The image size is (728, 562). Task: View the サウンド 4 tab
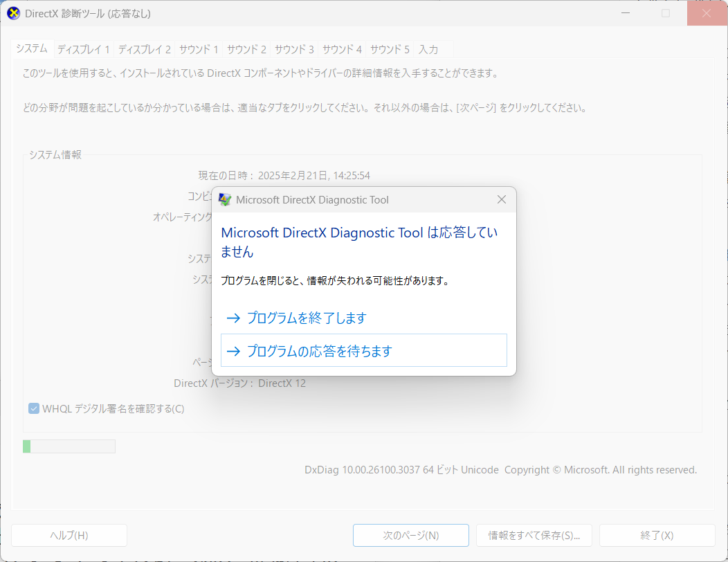click(x=342, y=49)
